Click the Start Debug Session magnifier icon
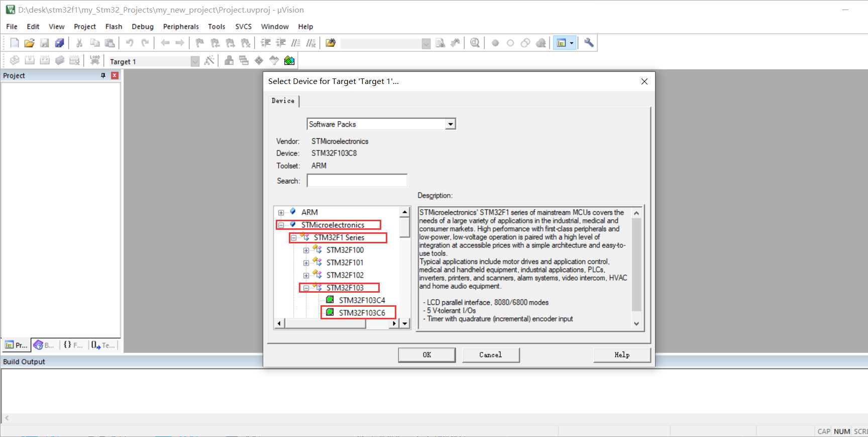868x437 pixels. (475, 43)
